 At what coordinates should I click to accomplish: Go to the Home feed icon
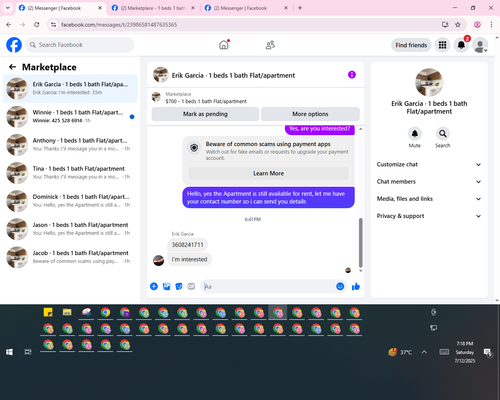coord(224,45)
